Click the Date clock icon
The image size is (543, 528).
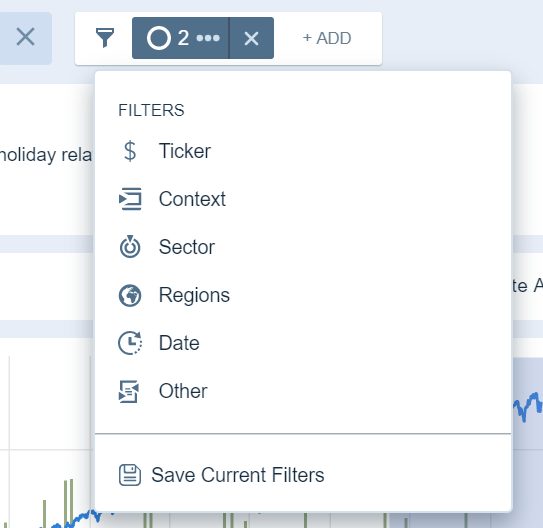130,343
